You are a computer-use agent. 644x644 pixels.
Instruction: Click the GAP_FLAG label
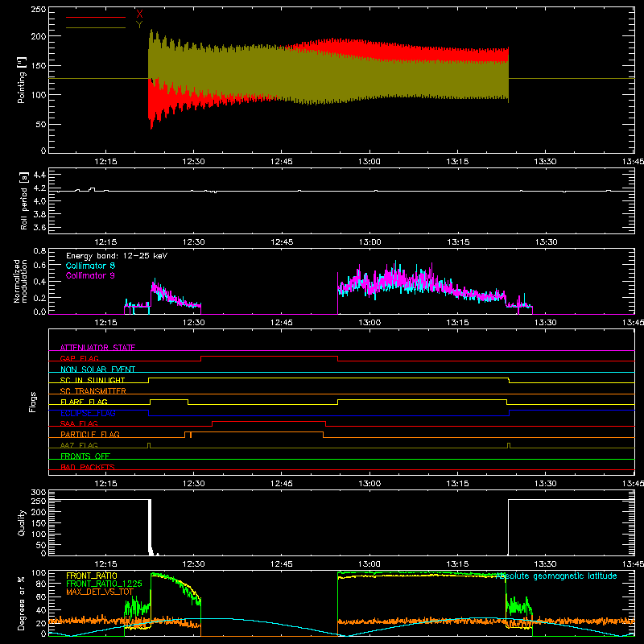(79, 358)
